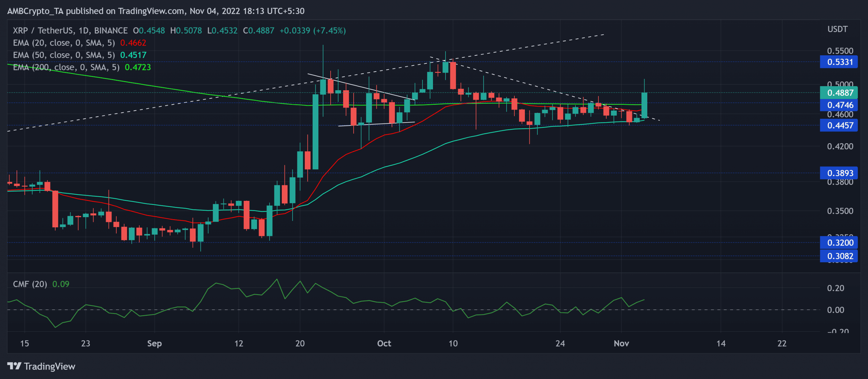Click the Nov date on time axis
This screenshot has width=868, height=379.
622,343
